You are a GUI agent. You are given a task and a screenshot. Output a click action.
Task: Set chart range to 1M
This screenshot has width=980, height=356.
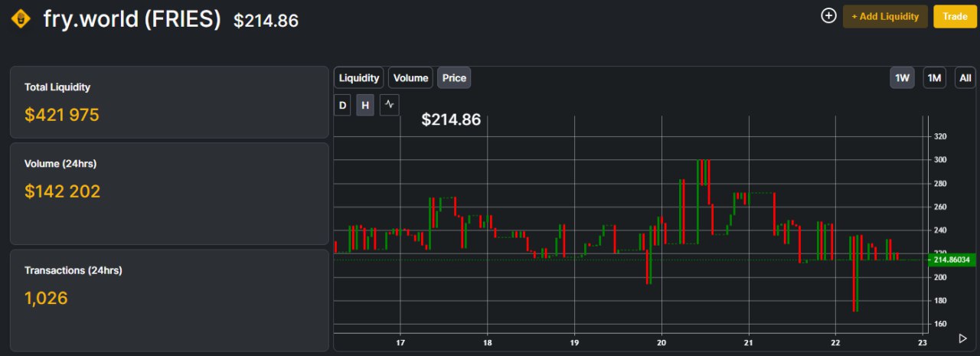point(934,78)
